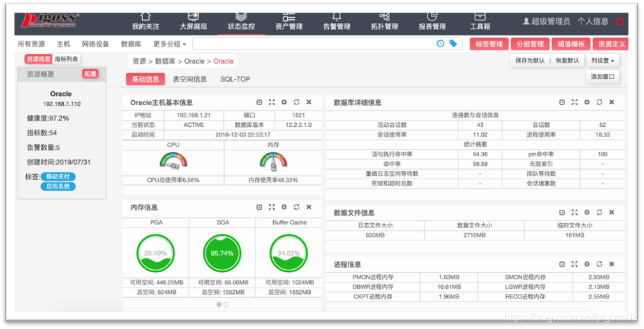Close Oracle主机基本信息 panel
The image size is (644, 329).
tap(309, 102)
